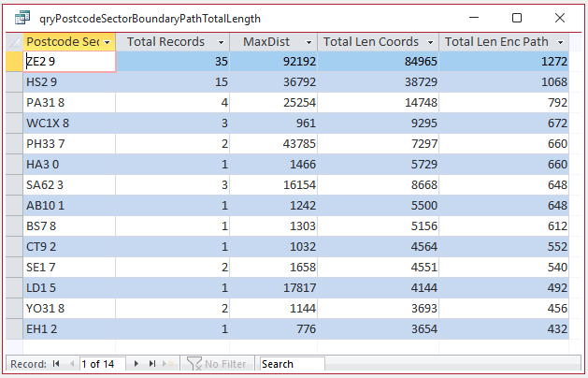The height and width of the screenshot is (378, 588).
Task: Click Total Len Enc Path value 1068
Action: point(504,81)
